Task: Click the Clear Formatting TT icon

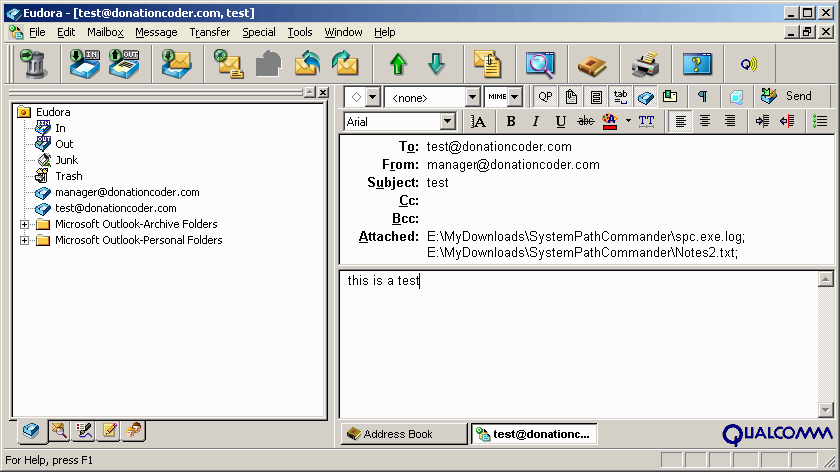Action: click(x=647, y=121)
